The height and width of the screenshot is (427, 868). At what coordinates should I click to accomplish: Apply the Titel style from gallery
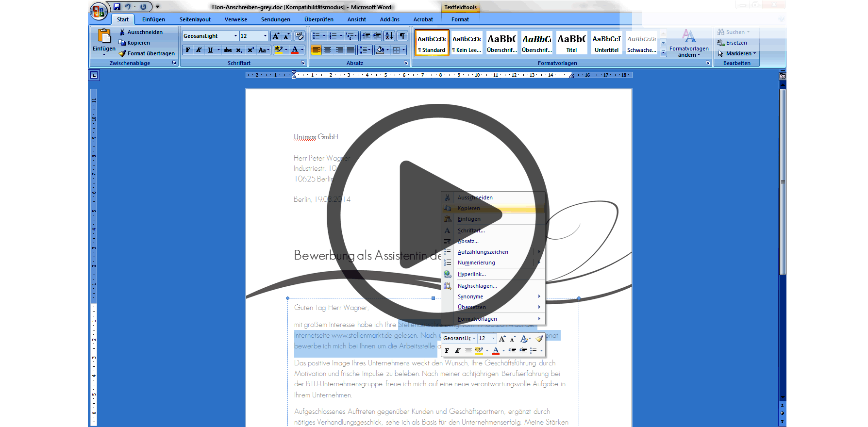[x=571, y=43]
